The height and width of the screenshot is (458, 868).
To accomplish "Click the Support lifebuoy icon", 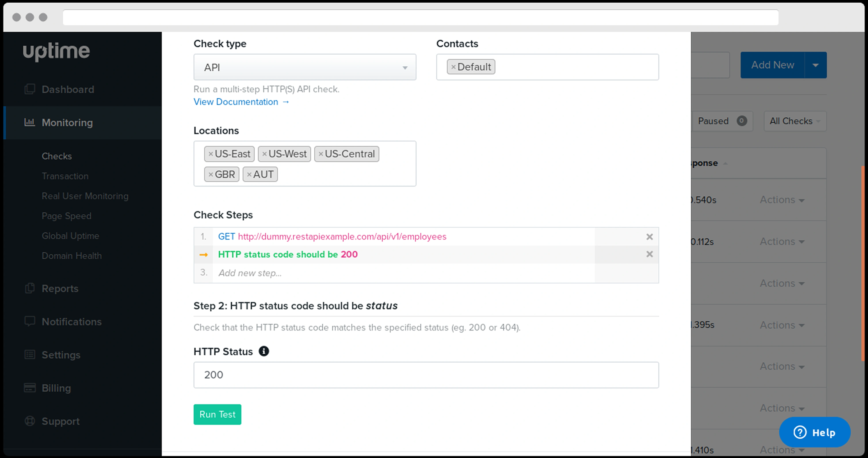I will pos(30,421).
